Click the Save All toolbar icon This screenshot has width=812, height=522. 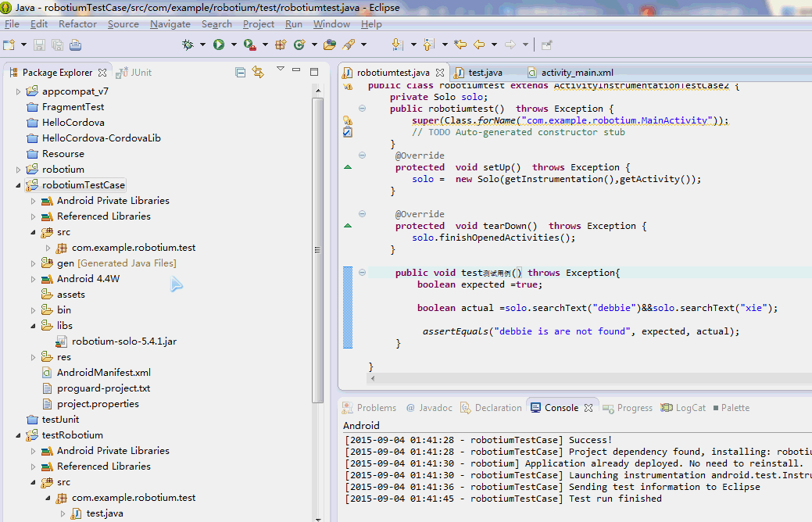pos(58,45)
